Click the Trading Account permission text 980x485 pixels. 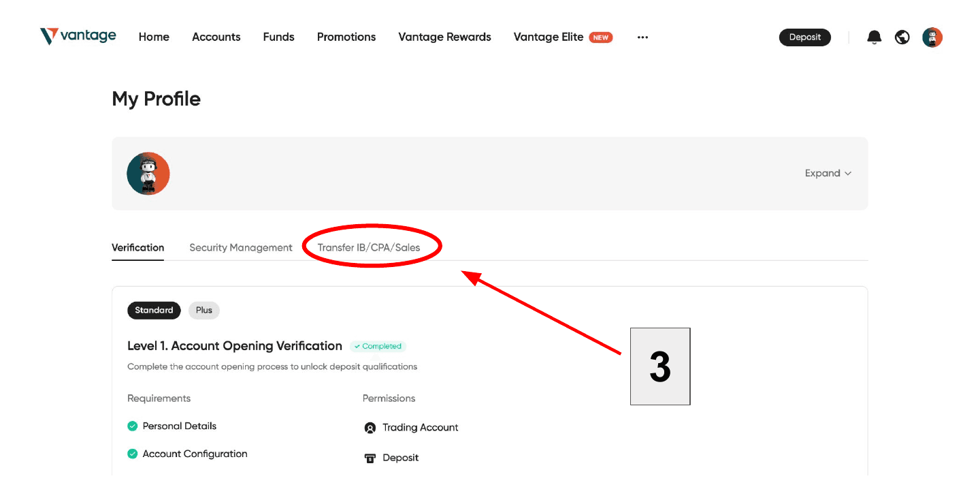coord(421,427)
